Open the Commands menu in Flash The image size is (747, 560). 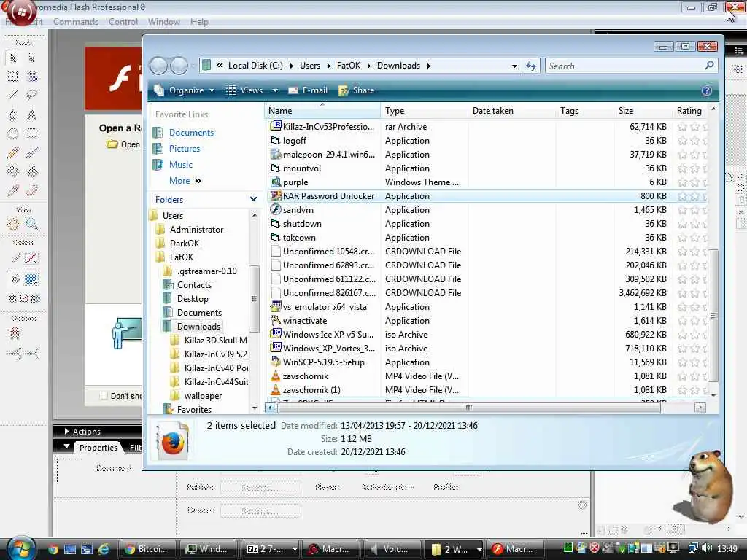tap(76, 22)
